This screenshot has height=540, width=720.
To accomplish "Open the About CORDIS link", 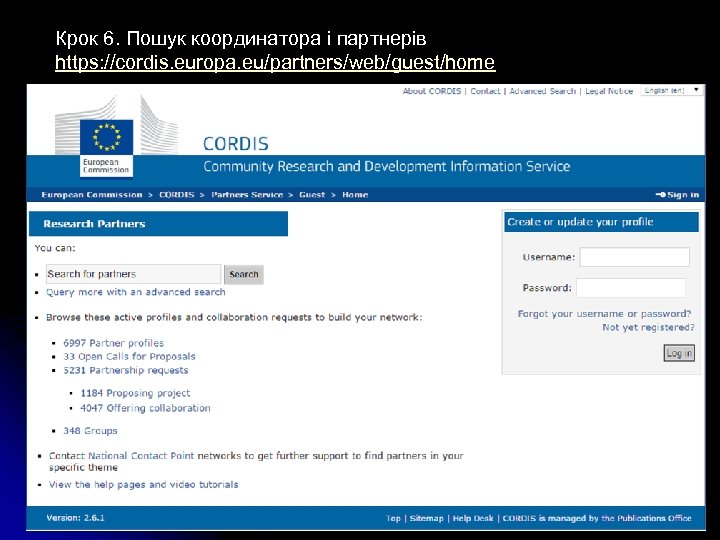I will pos(432,91).
